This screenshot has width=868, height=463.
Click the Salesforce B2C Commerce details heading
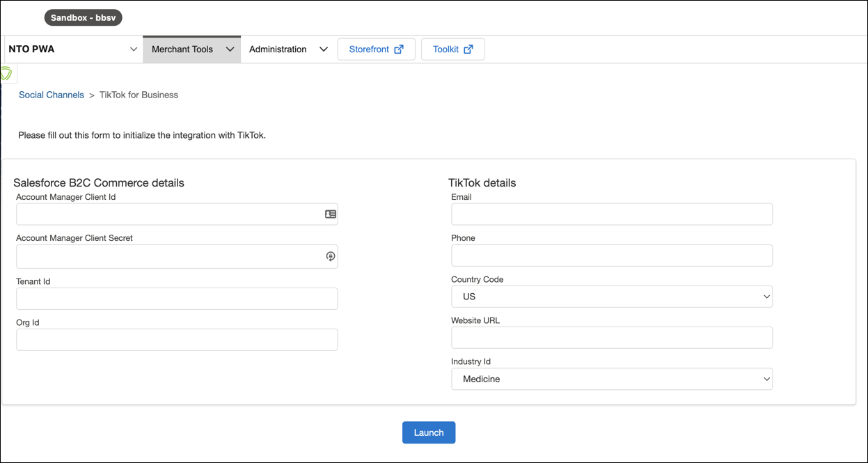click(x=99, y=183)
